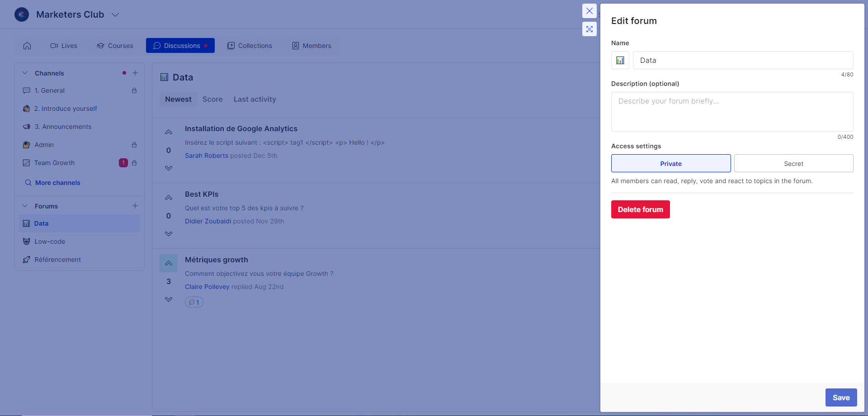The height and width of the screenshot is (416, 868).
Task: Collapse the Forums section
Action: point(25,206)
